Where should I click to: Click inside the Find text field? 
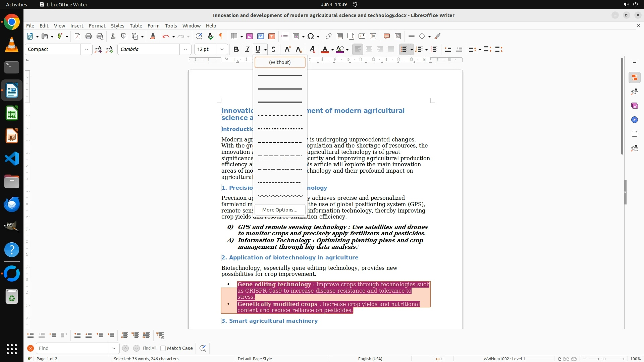72,348
